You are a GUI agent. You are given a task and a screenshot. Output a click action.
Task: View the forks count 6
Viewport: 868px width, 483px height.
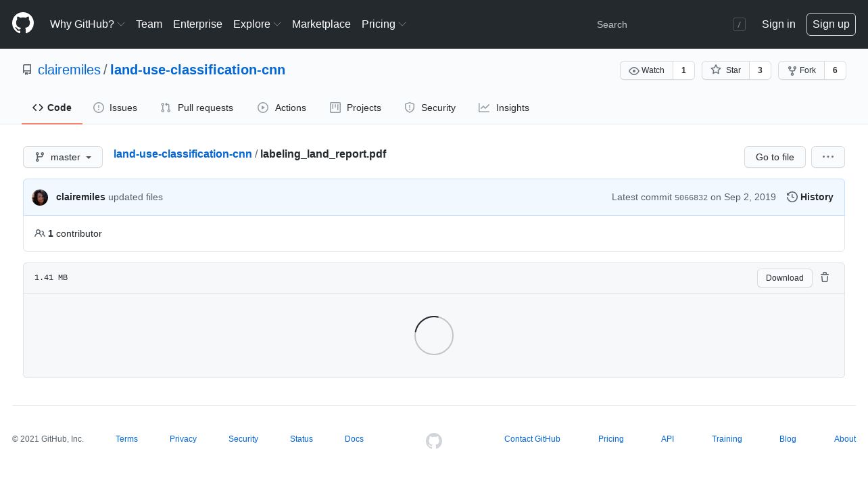[x=835, y=70]
